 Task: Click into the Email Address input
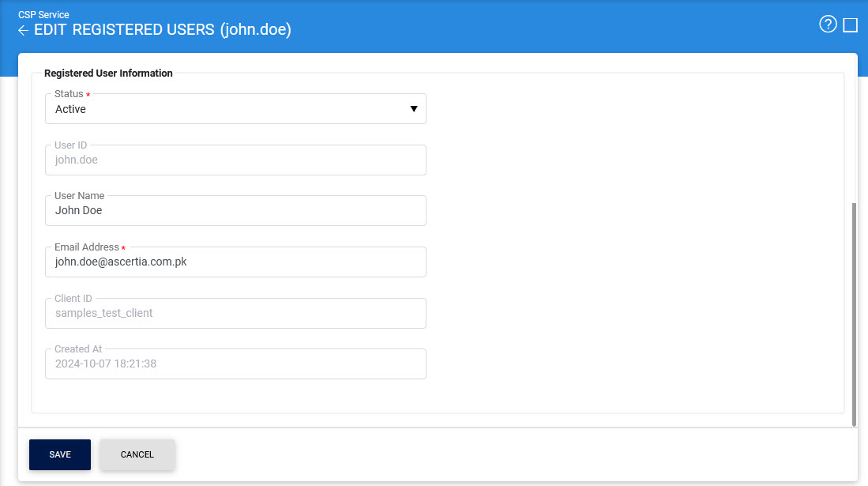[235, 262]
